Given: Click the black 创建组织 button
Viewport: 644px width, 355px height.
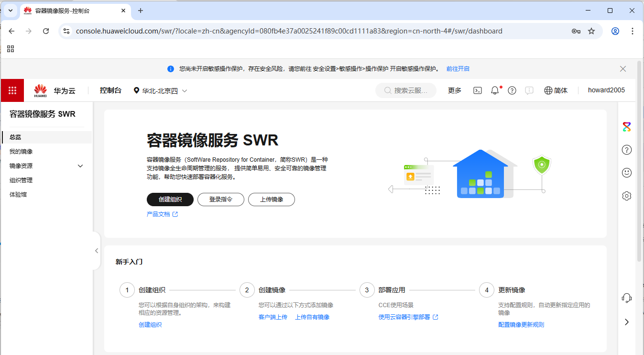Looking at the screenshot, I should point(170,200).
